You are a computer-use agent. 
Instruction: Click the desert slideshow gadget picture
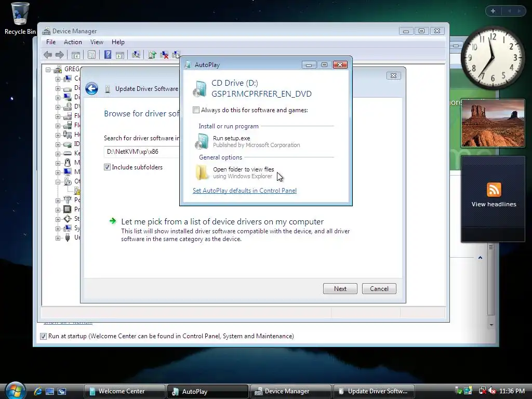pyautogui.click(x=493, y=124)
